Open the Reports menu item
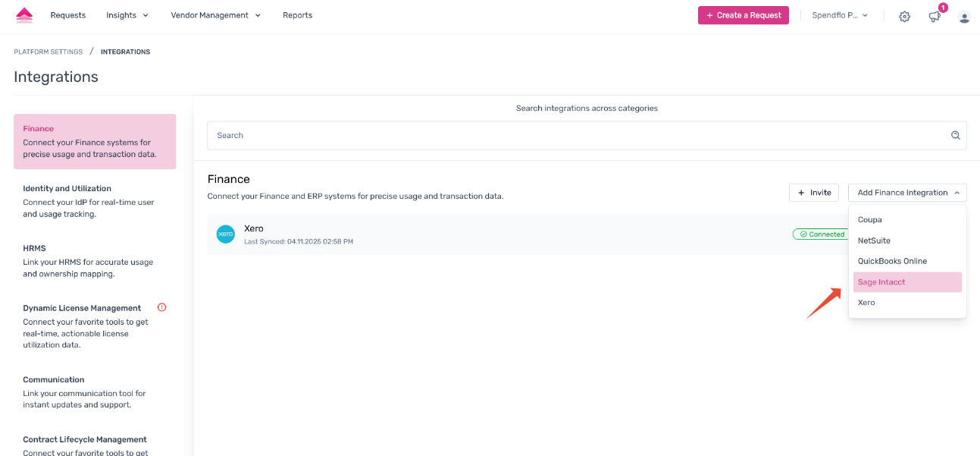 pos(297,14)
